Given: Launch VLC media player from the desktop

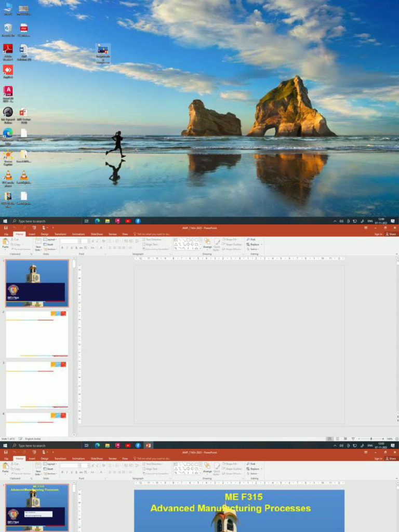Looking at the screenshot, I should coord(8,176).
